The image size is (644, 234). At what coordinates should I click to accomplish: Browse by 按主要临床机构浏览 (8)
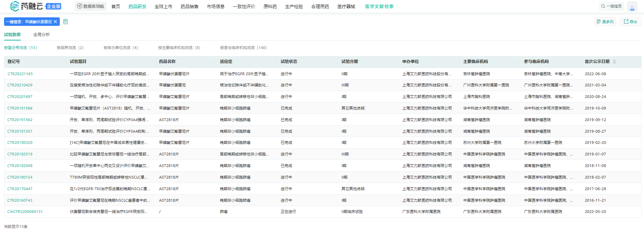[179, 48]
